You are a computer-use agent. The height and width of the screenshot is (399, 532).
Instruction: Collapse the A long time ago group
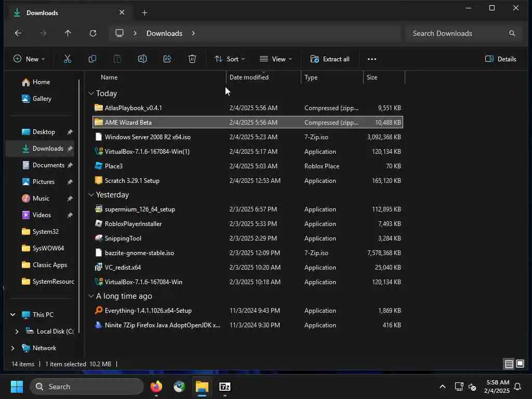point(91,296)
